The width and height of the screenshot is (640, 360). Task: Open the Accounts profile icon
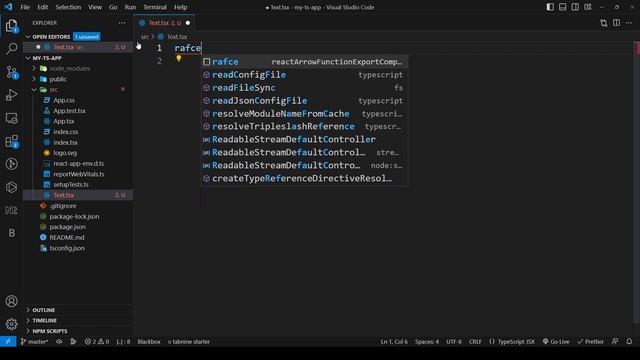11,301
